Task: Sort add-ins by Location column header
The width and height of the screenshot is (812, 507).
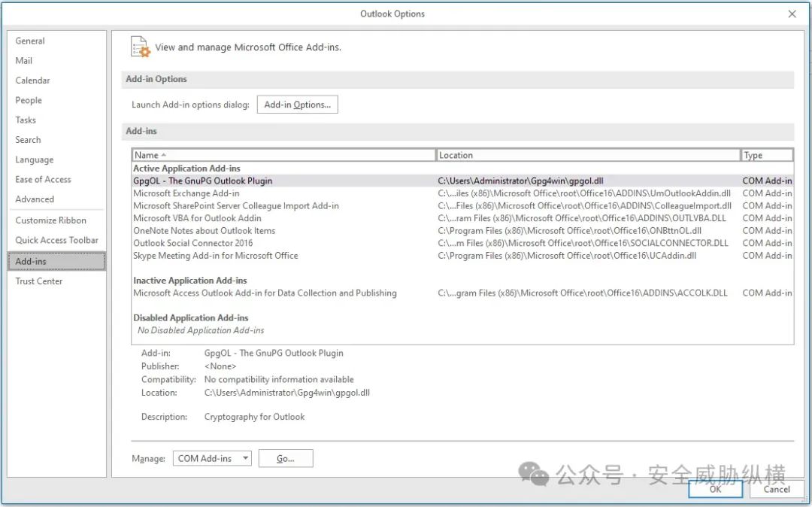Action: (x=588, y=155)
